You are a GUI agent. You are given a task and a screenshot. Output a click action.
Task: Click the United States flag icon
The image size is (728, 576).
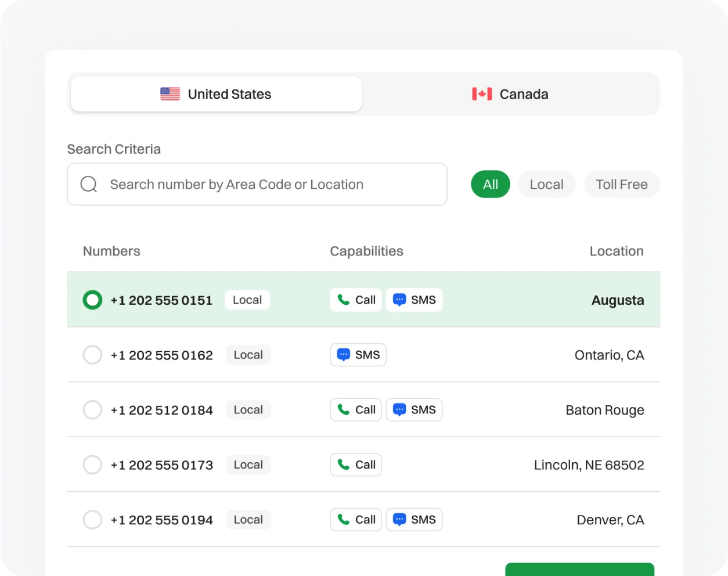169,93
